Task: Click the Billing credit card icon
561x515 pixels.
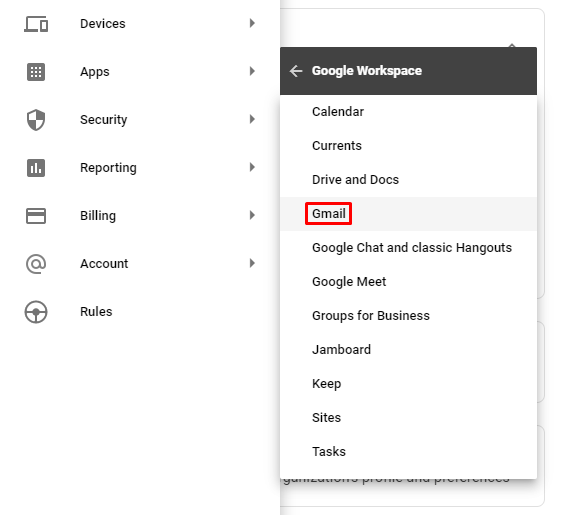Action: [x=36, y=216]
